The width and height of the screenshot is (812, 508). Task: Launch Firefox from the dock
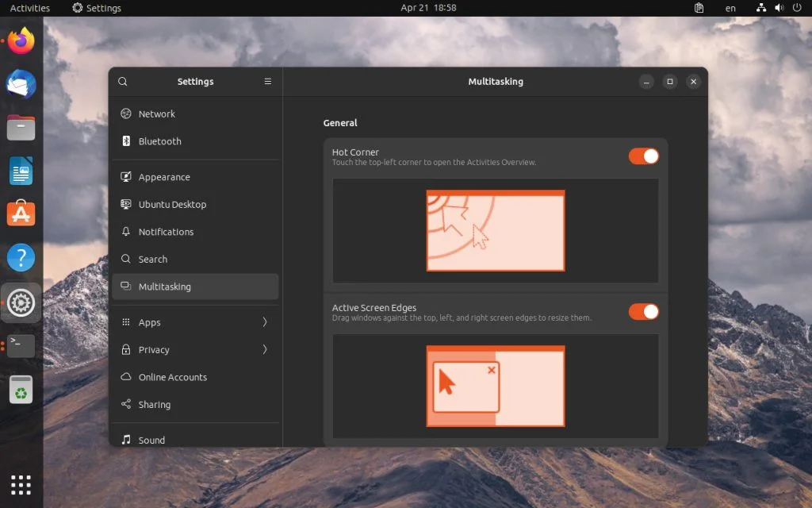[x=21, y=40]
